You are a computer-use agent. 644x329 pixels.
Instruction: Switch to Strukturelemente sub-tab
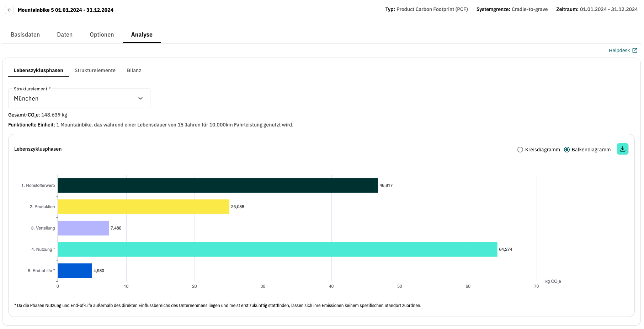click(95, 70)
